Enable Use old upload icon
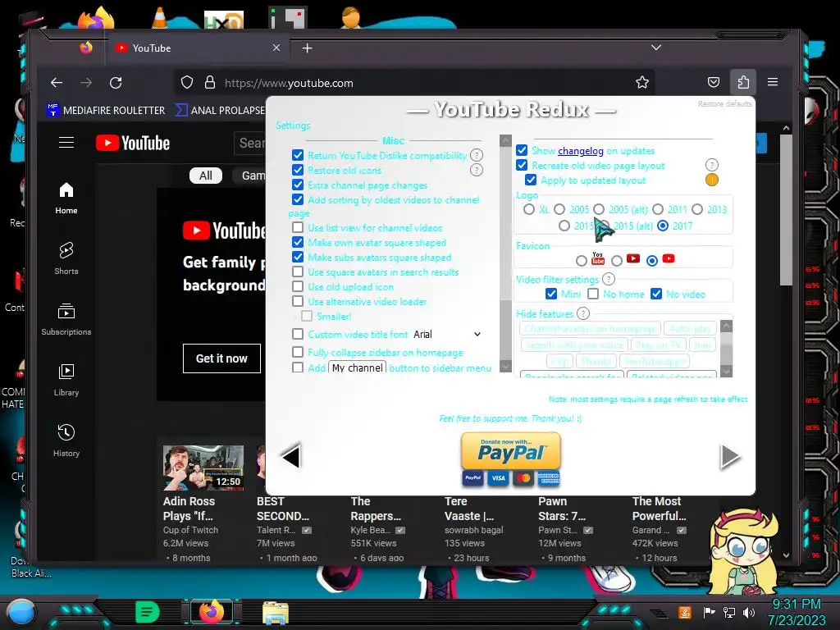Screen dimensions: 840x630 (x=298, y=286)
